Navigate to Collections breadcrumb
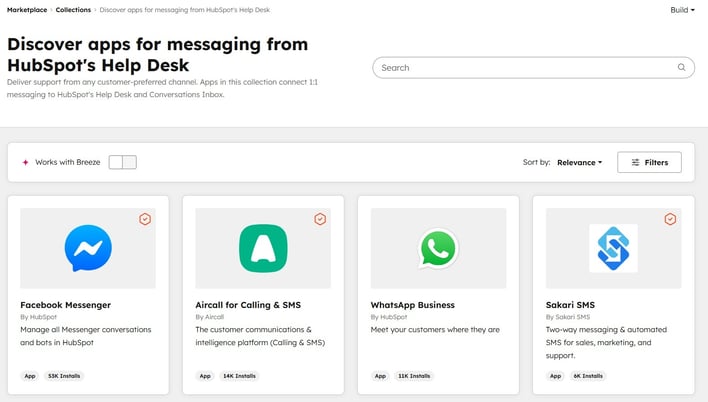The width and height of the screenshot is (708, 402). tap(73, 10)
